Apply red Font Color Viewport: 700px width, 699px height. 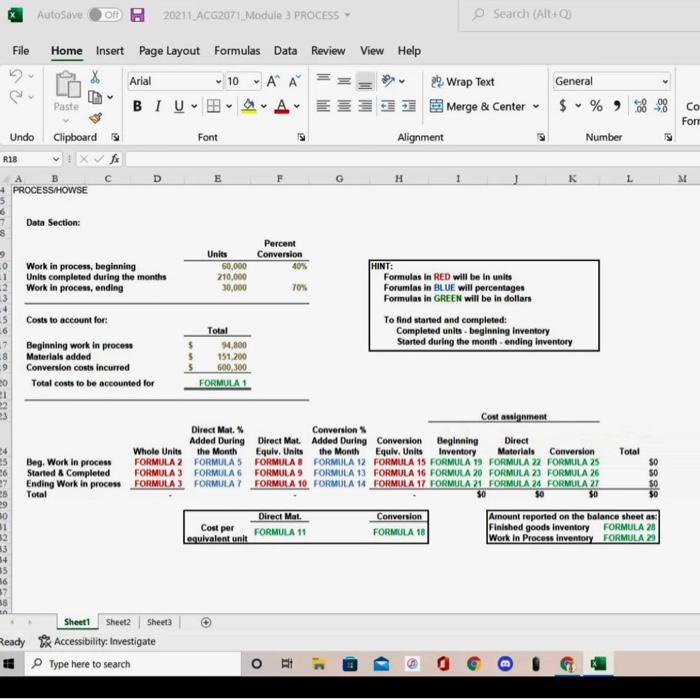[281, 106]
